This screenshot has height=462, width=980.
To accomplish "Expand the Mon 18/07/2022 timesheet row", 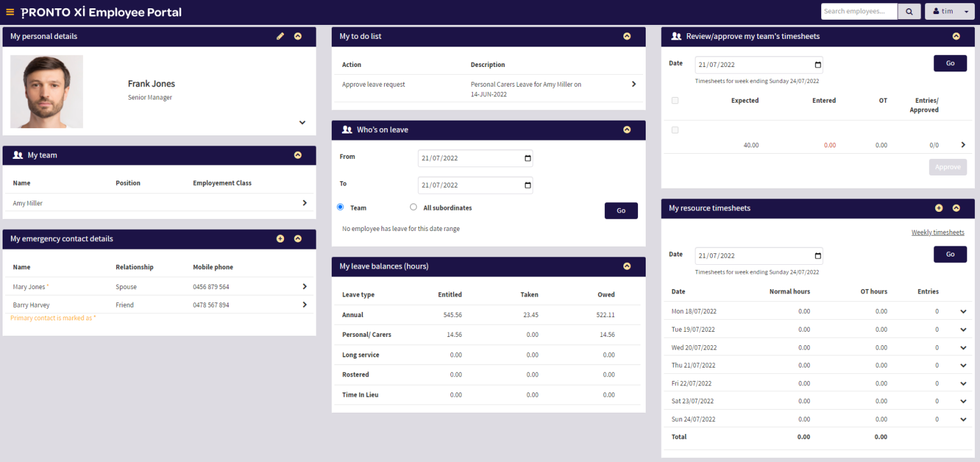I will pos(963,311).
